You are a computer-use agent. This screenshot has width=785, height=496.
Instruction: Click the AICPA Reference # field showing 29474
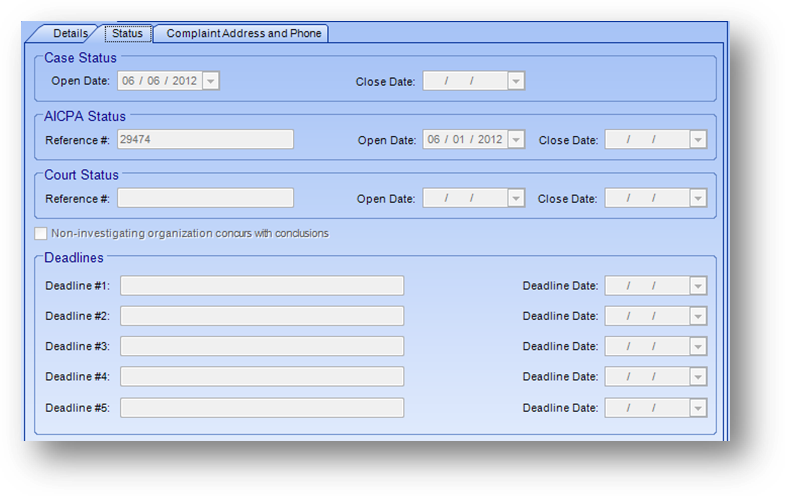205,140
